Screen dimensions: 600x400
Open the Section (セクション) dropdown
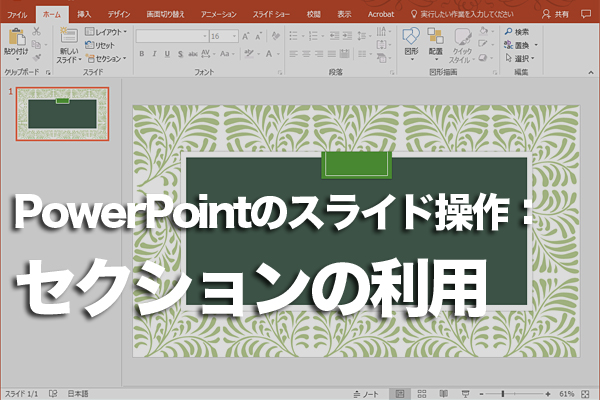pos(106,59)
